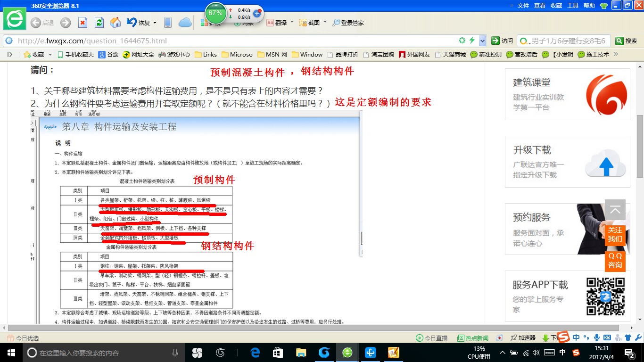
Task: Open the 升级下载 sidebar card
Action: coord(568,162)
